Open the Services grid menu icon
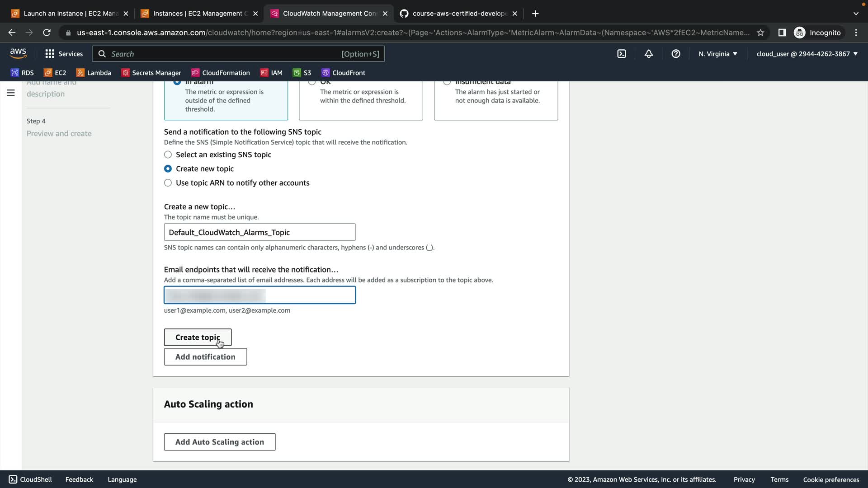868x488 pixels. tap(50, 54)
